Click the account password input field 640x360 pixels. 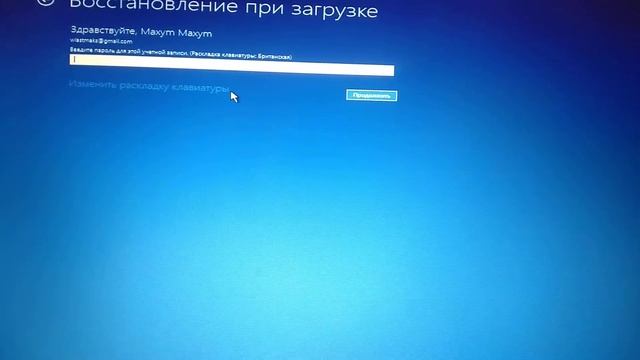(232, 65)
